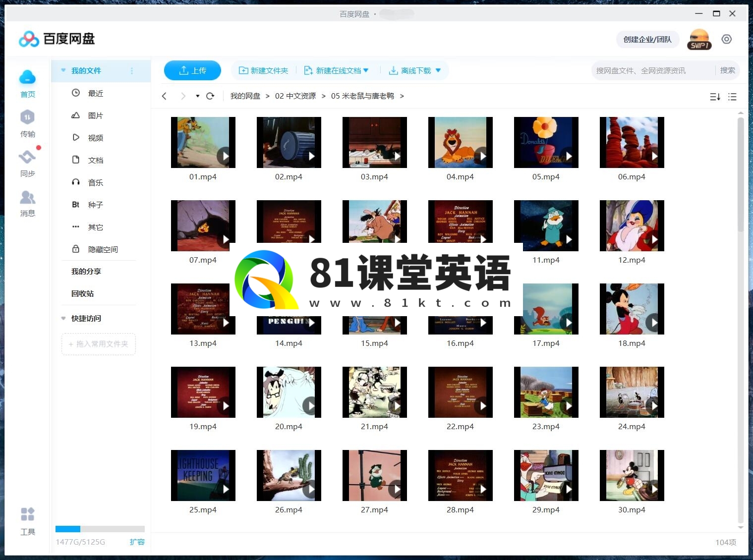Open the 首页 home cloud icon
This screenshot has height=560, width=753.
point(28,78)
